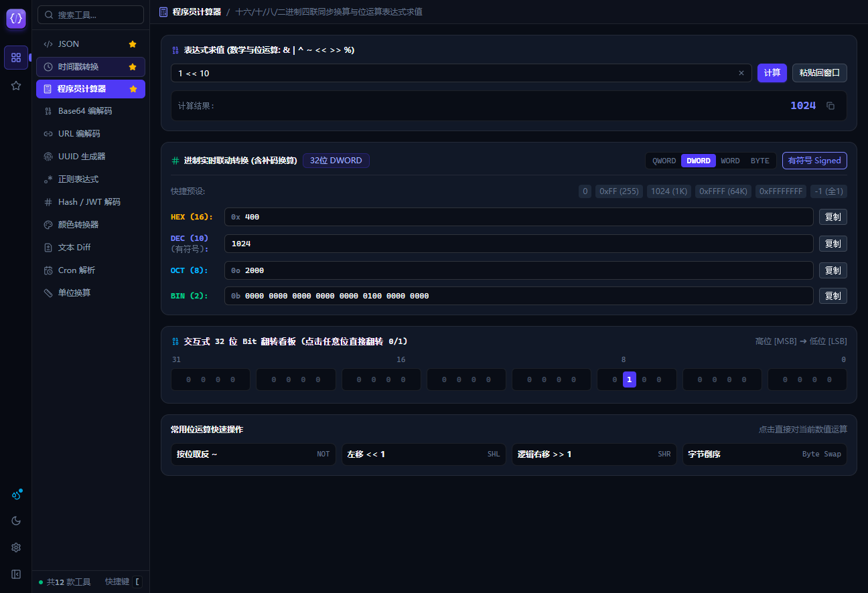
Task: Click 粘贴回窗口 button
Action: [820, 73]
